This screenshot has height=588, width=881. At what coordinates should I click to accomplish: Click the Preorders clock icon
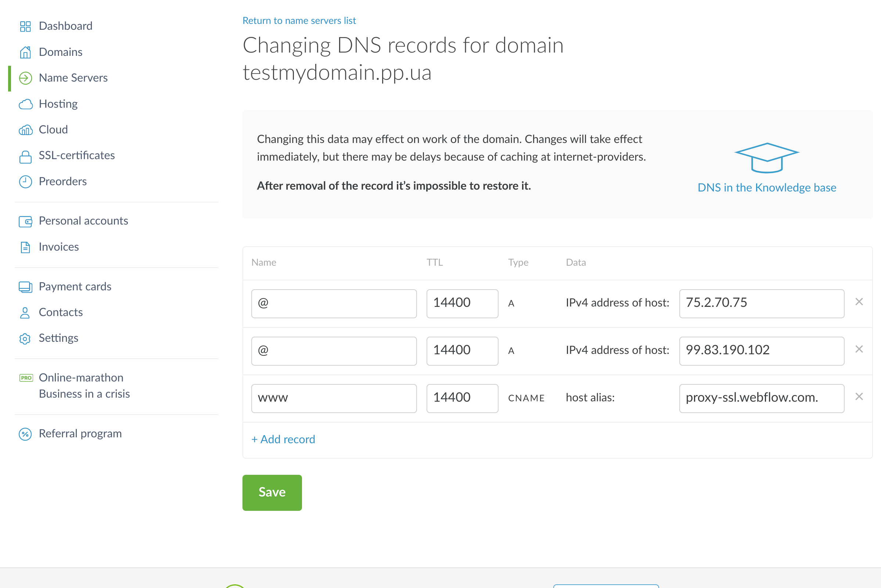[x=25, y=182]
